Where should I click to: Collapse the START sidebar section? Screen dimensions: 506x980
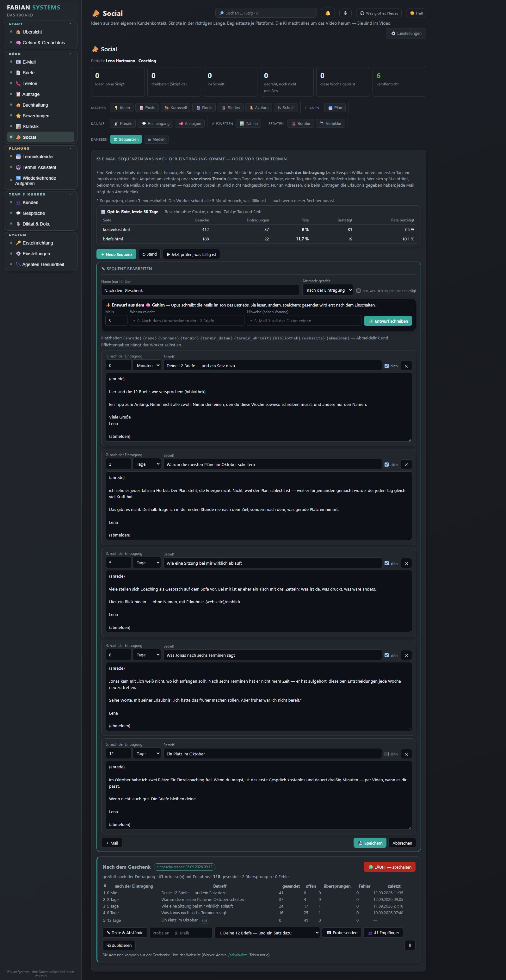71,24
